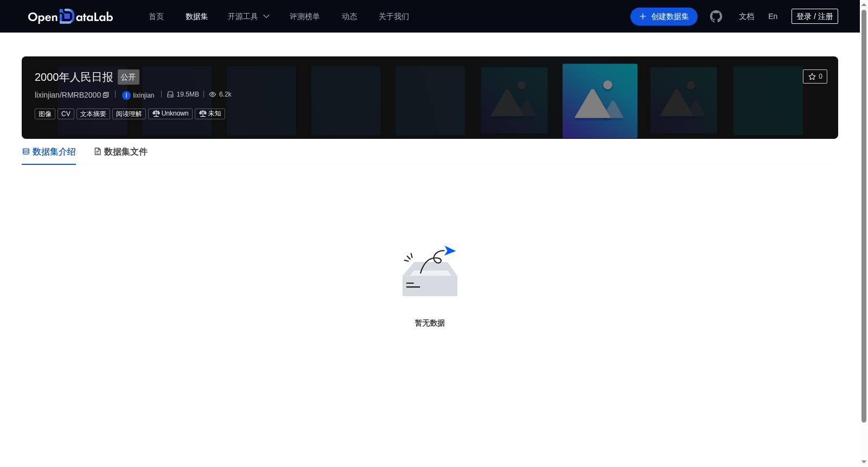Viewport: 868px width, 467px height.
Task: Open the 文档 link
Action: 746,17
